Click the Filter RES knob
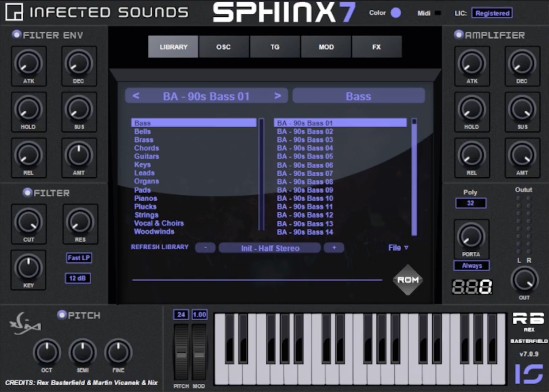This screenshot has height=392, width=549. (80, 222)
